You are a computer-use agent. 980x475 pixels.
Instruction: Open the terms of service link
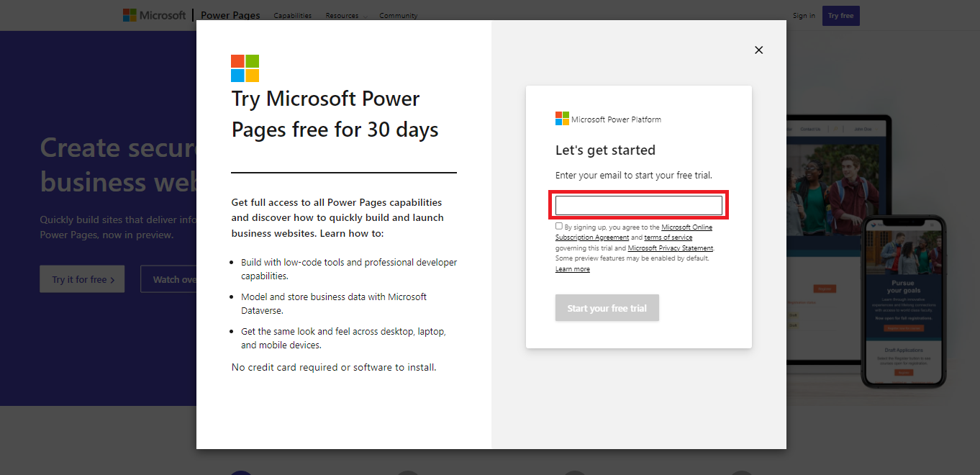pyautogui.click(x=668, y=237)
